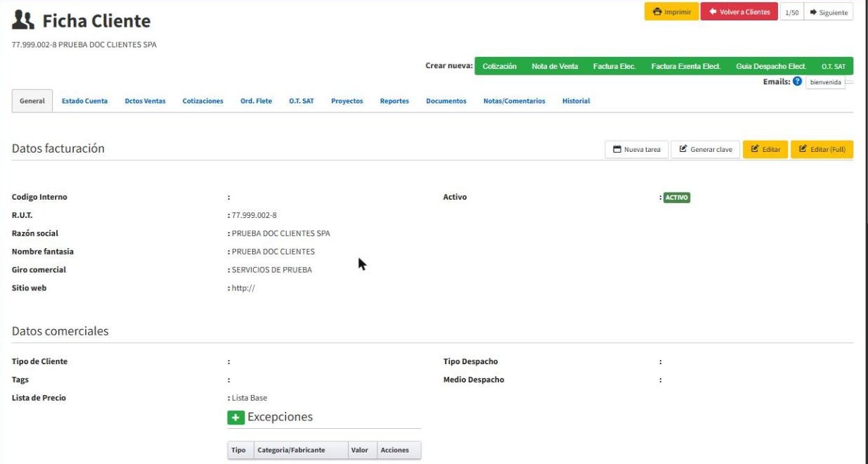This screenshot has width=868, height=464.
Task: Go back with Volver a Clientes
Action: pyautogui.click(x=739, y=12)
